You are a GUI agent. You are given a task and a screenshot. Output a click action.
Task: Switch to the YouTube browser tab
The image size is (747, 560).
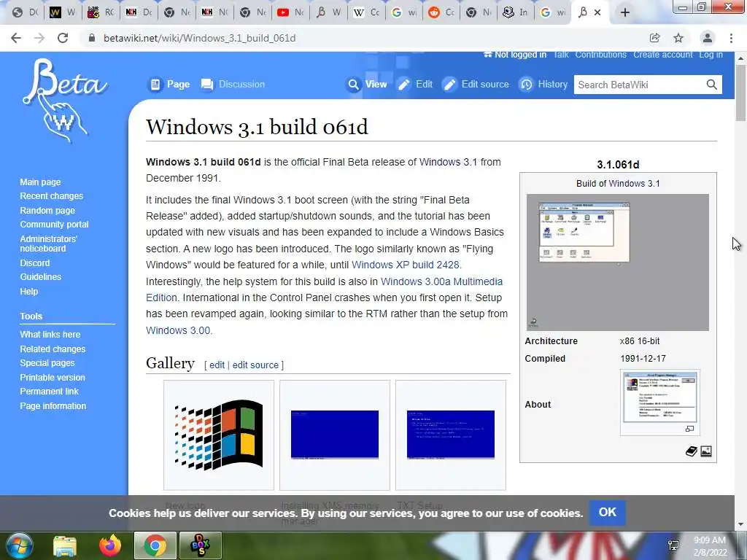click(x=290, y=12)
